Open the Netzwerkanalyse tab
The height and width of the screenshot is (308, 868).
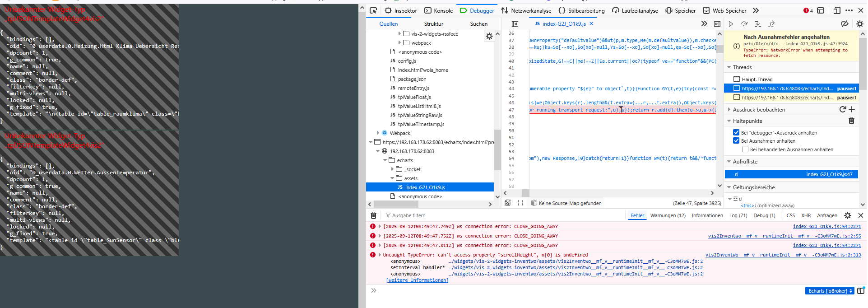[526, 10]
